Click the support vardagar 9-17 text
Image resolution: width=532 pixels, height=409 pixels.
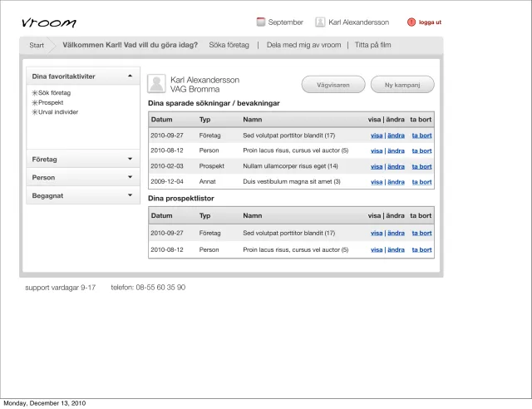pos(61,288)
